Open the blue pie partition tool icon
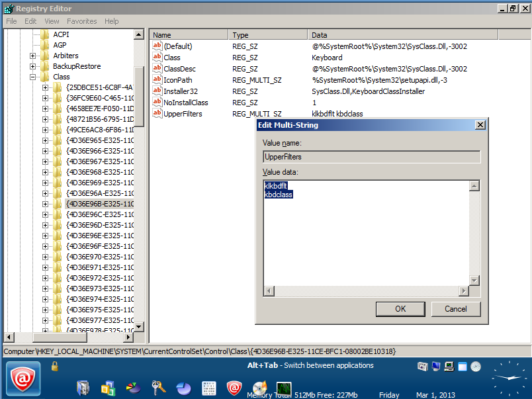The image size is (532, 399). click(x=183, y=388)
